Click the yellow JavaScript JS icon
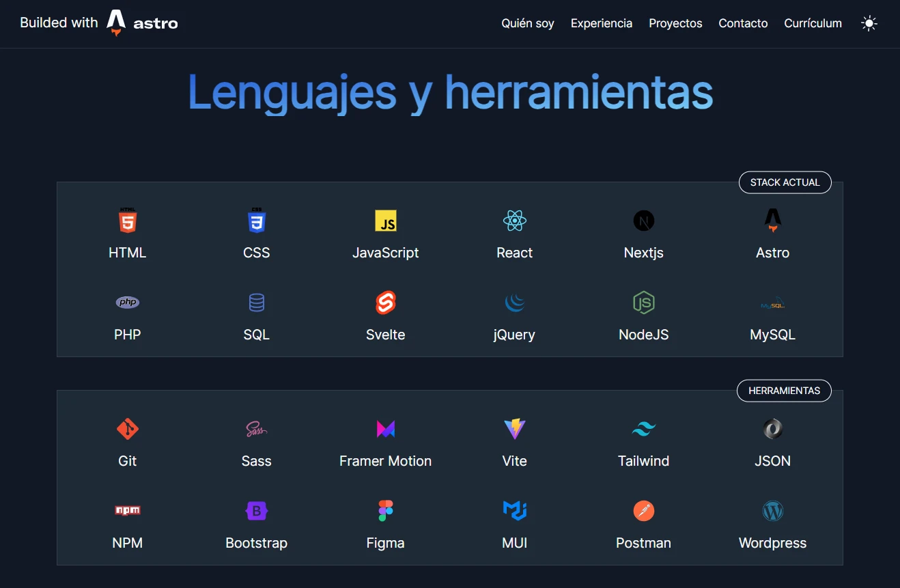The image size is (900, 588). (x=385, y=221)
